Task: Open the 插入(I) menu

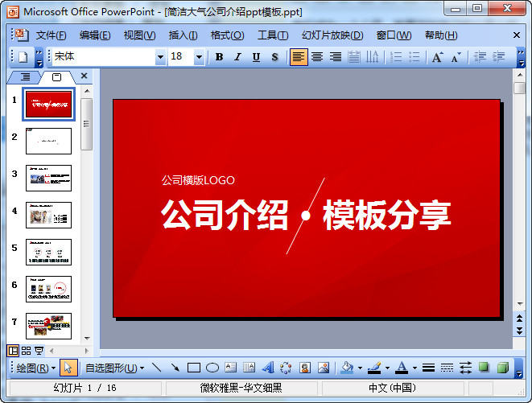Action: [x=184, y=35]
